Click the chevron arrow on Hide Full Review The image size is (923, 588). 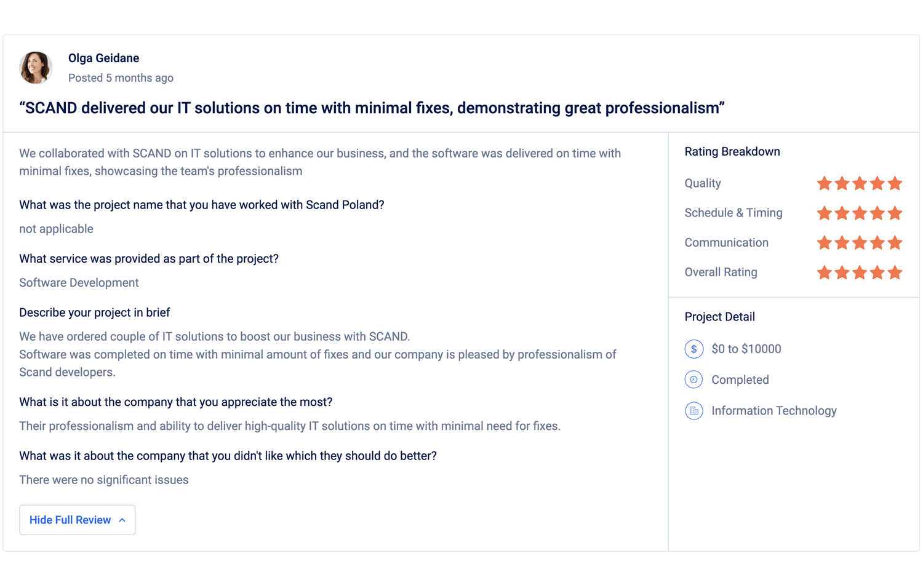coord(122,520)
